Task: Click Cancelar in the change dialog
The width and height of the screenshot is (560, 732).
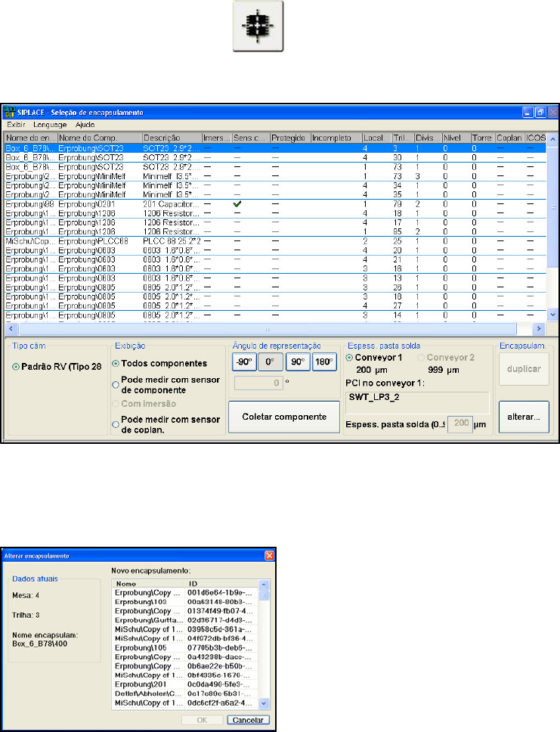Action: tap(249, 719)
